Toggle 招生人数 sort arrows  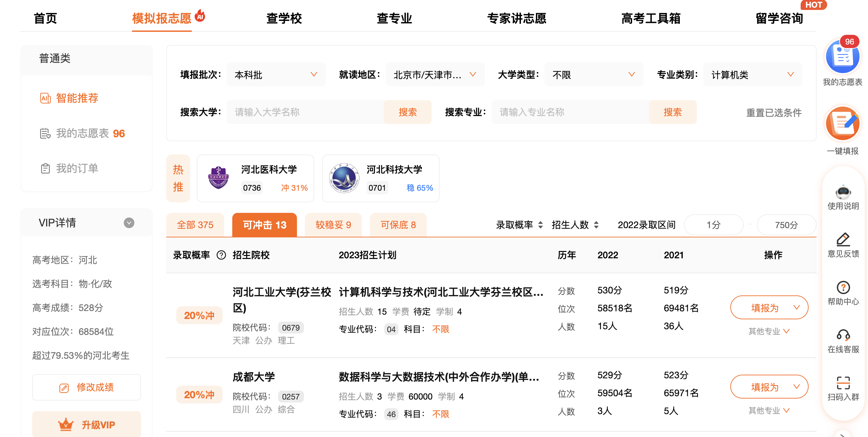click(596, 225)
